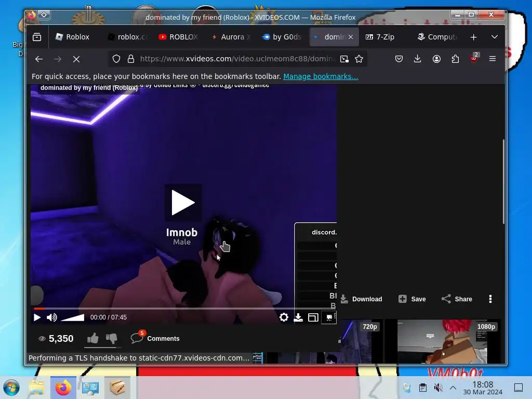
Task: Click the thumbs up icon
Action: tap(92, 338)
